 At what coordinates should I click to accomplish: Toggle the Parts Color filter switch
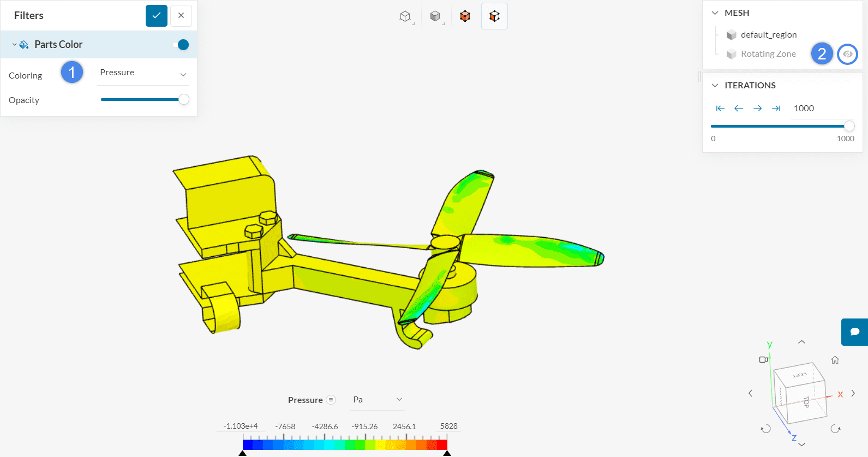181,45
